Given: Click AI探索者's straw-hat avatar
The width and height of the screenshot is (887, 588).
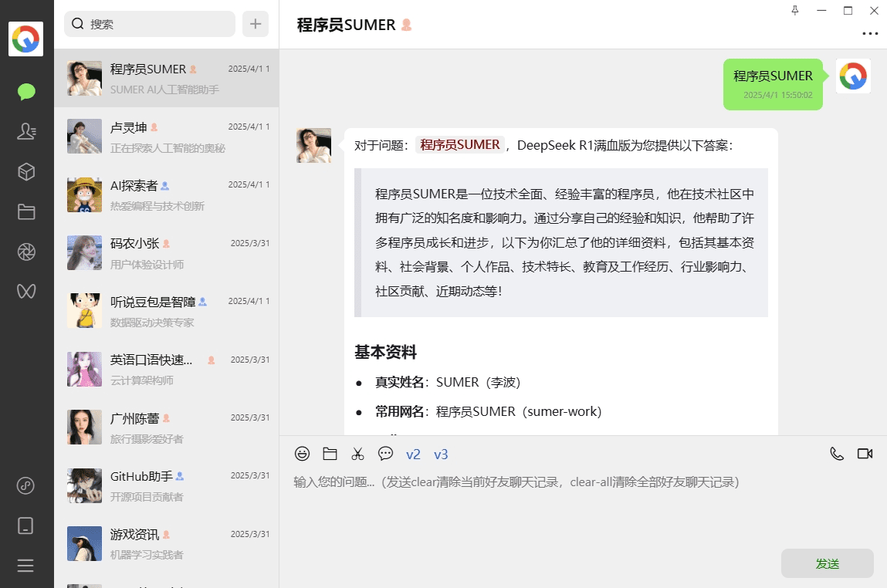Looking at the screenshot, I should (84, 194).
